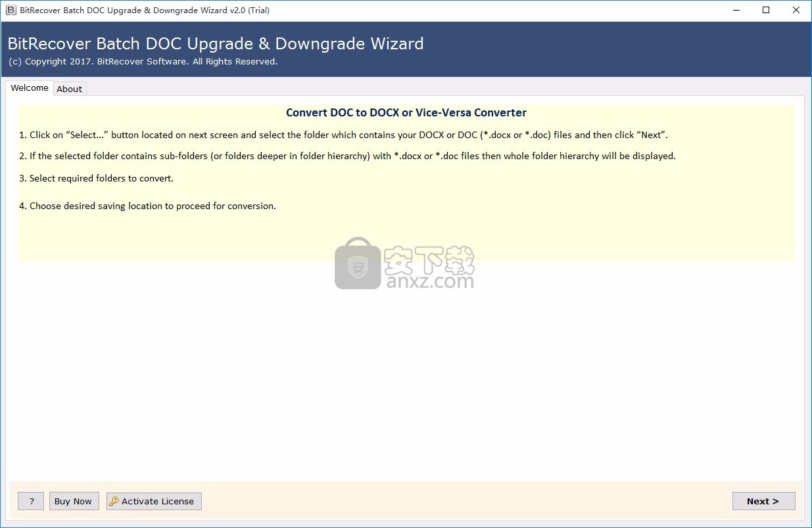Open help with the ? button
812x528 pixels.
tap(31, 501)
